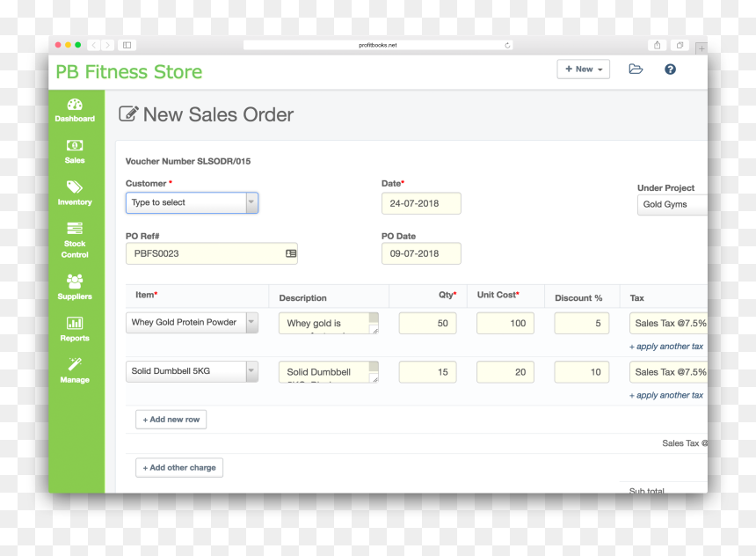Click the discount field showing 5
This screenshot has width=756, height=556.
coord(581,324)
